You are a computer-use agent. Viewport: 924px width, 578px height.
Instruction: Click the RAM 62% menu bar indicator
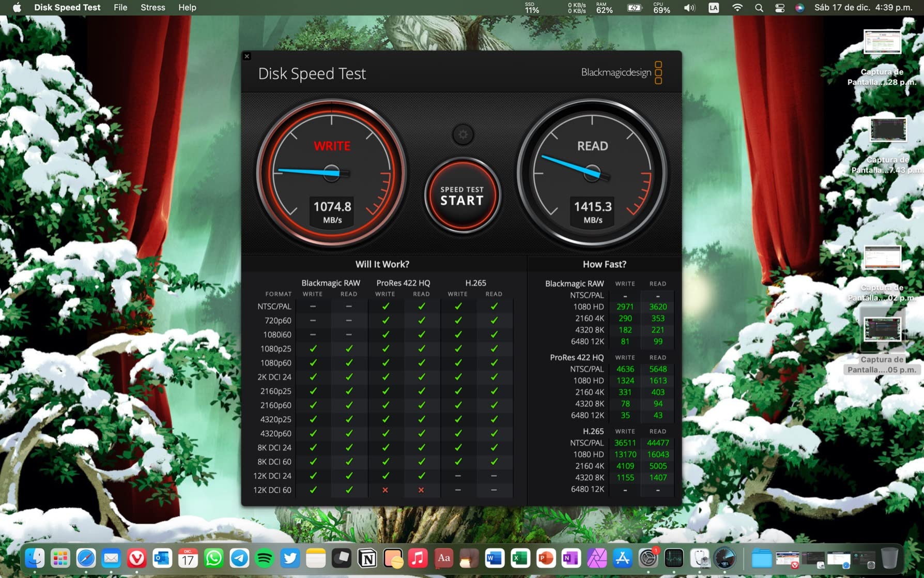pyautogui.click(x=604, y=7)
